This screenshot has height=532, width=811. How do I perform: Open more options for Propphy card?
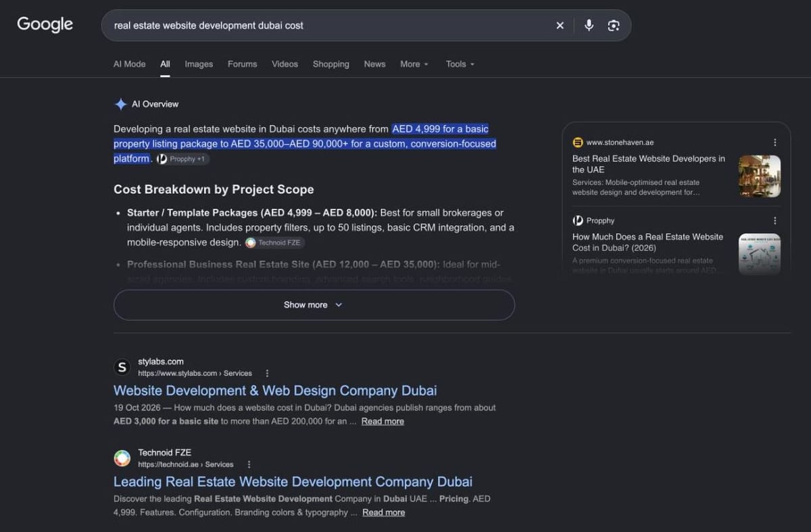[x=775, y=220]
